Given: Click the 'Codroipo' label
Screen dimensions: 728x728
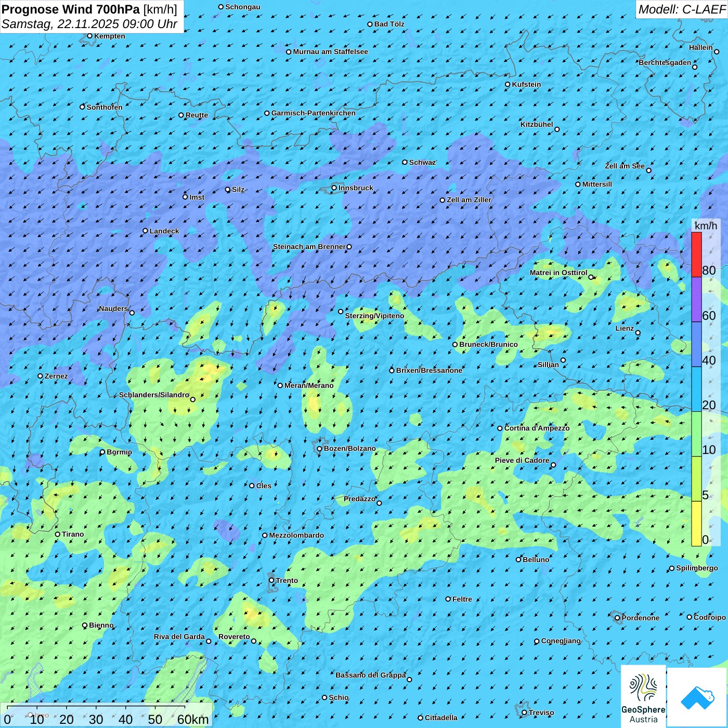Looking at the screenshot, I should coord(710,618).
